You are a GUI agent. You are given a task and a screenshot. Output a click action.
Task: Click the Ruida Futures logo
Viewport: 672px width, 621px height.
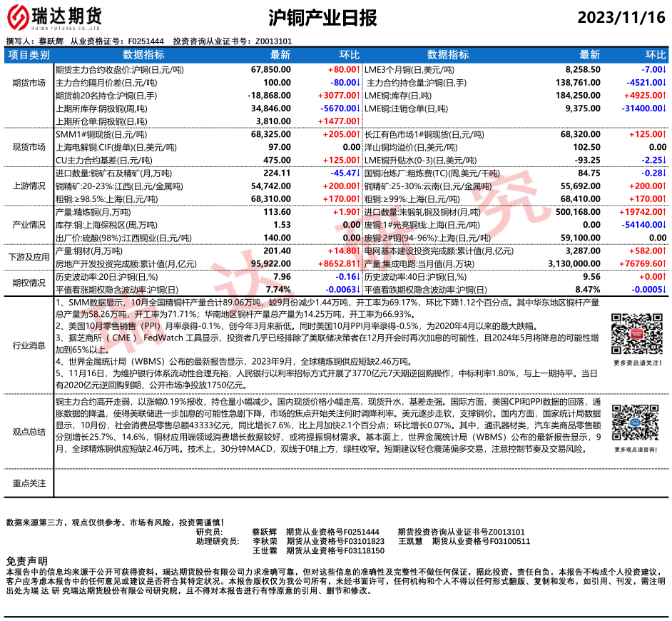coord(54,17)
